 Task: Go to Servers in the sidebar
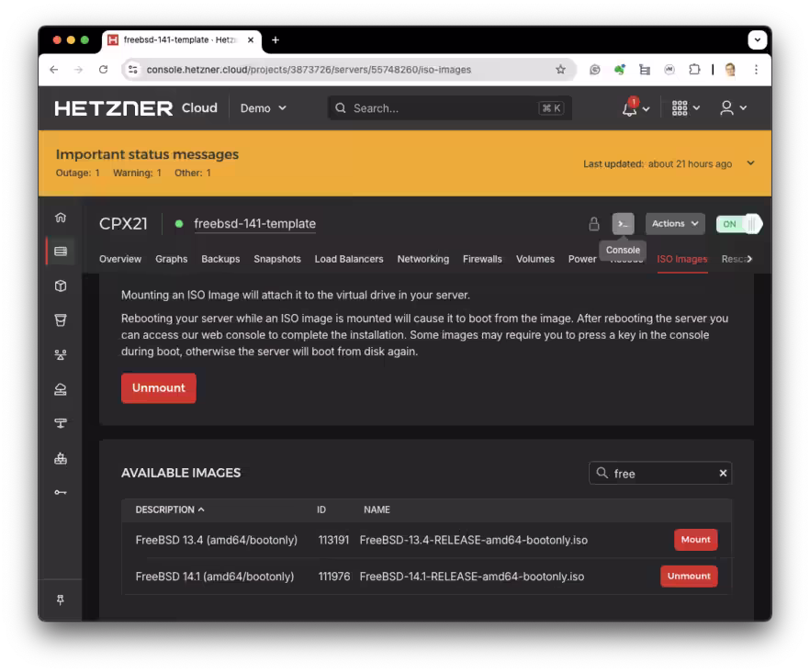[x=61, y=252]
